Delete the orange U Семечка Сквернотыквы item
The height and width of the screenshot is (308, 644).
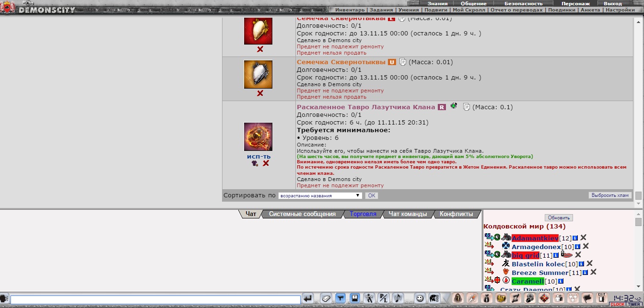point(260,93)
